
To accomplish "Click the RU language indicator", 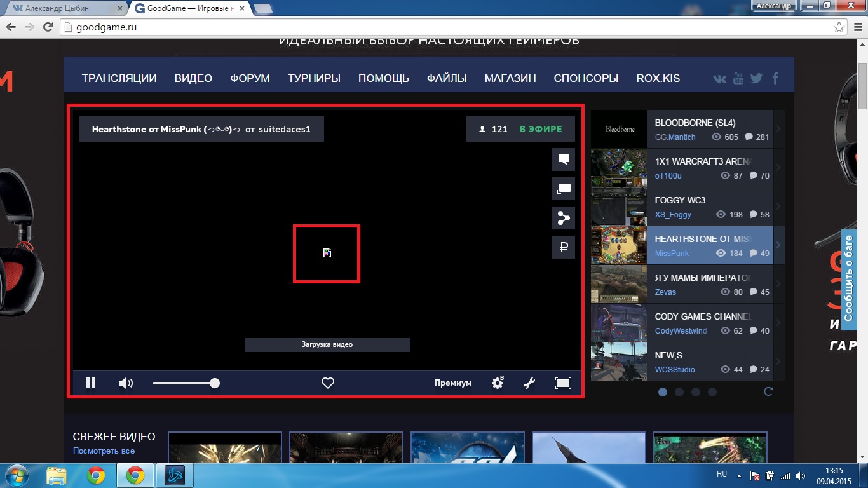I will click(722, 474).
